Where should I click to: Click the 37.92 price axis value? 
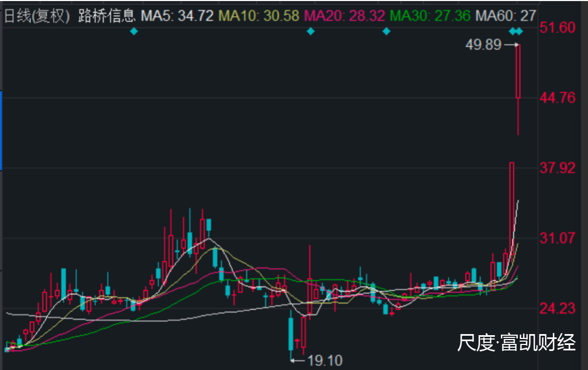point(558,168)
